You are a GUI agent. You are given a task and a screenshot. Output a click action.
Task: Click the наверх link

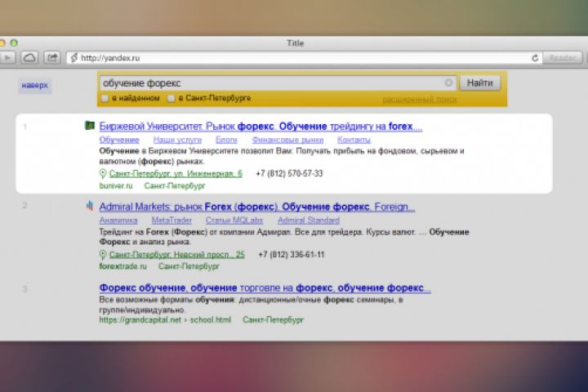[34, 86]
